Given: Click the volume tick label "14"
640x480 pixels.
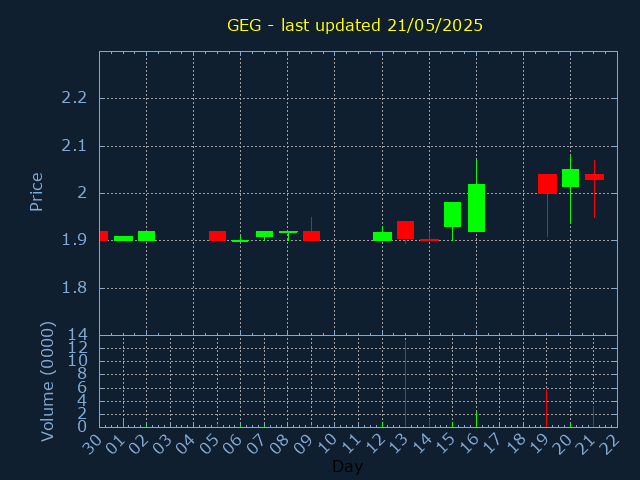Looking at the screenshot, I should pos(77,335).
